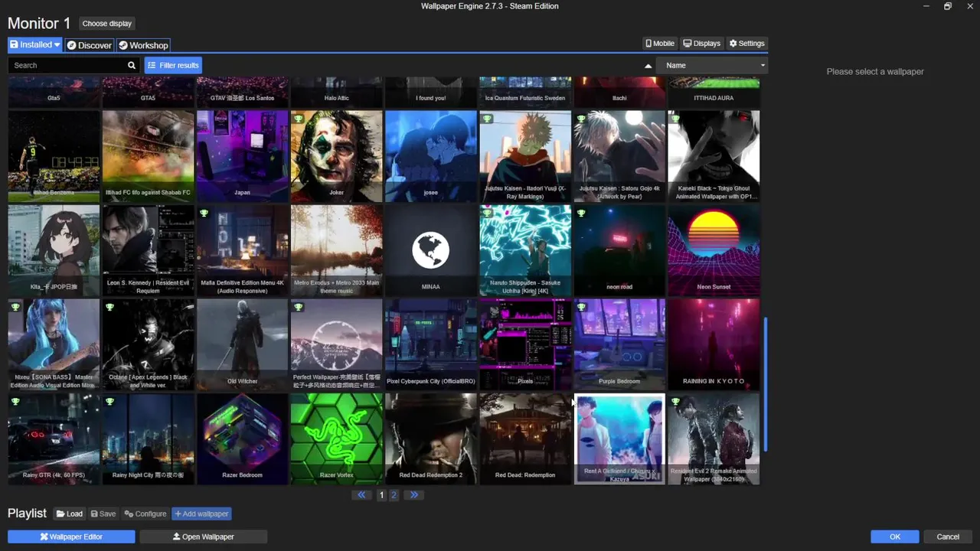
Task: Select the Kita JPOP wallpaper
Action: [54, 250]
